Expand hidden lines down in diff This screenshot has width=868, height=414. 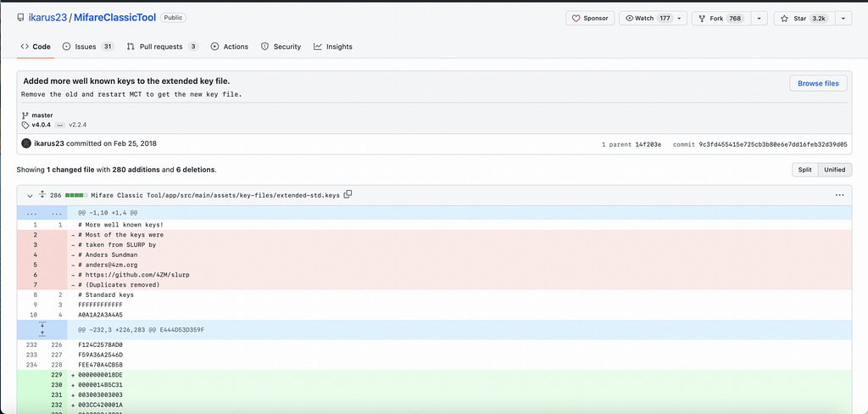click(x=42, y=325)
